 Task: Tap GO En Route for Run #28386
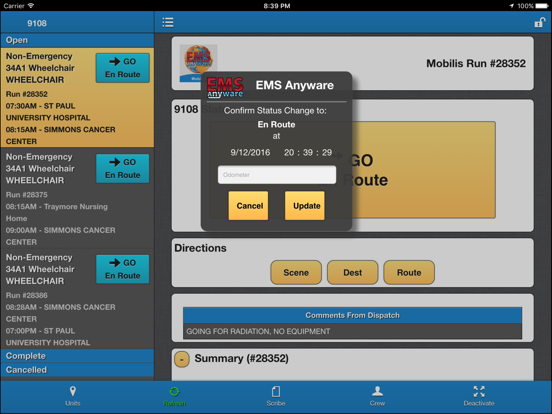click(123, 269)
